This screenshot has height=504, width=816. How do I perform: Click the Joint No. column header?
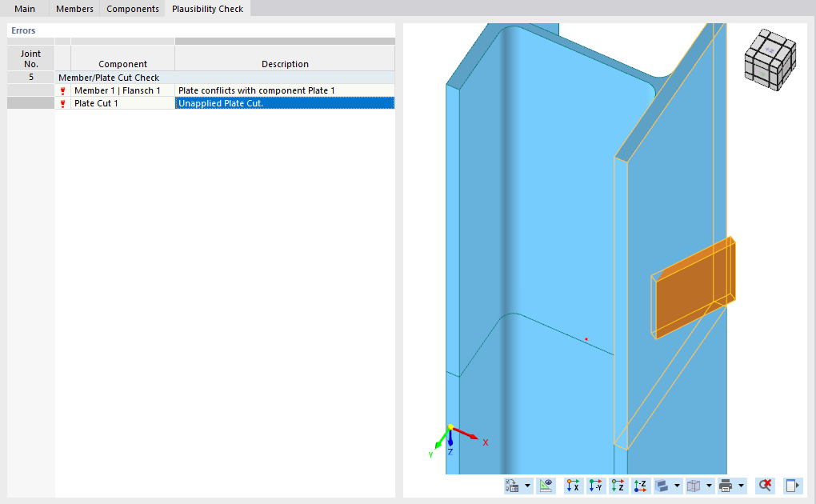30,58
